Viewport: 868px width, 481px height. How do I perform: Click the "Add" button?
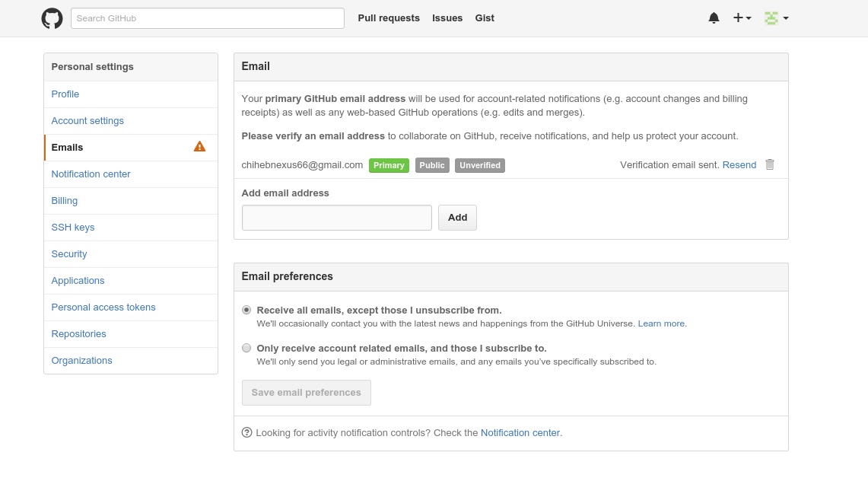pos(457,217)
